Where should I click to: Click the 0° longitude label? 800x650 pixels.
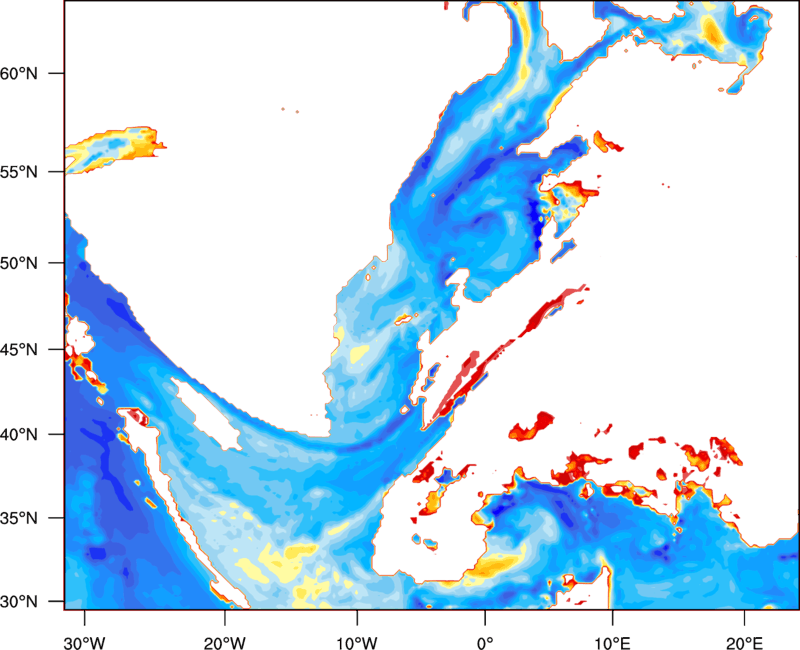(485, 643)
